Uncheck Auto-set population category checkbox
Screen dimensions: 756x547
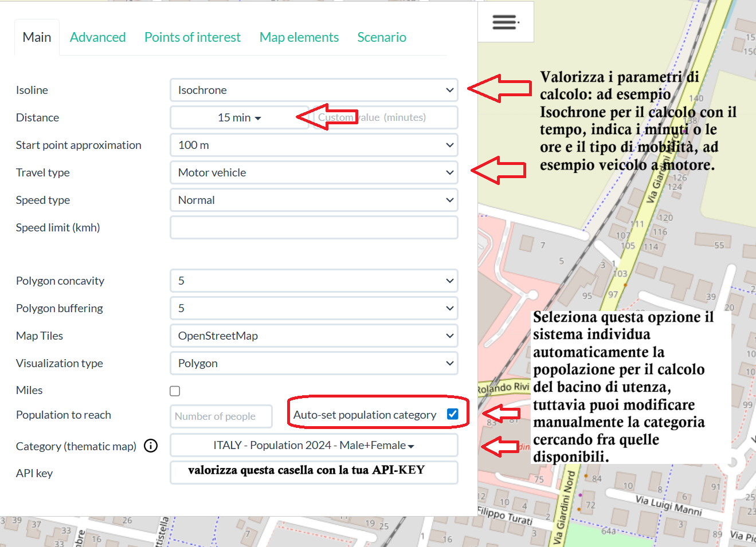(x=452, y=414)
